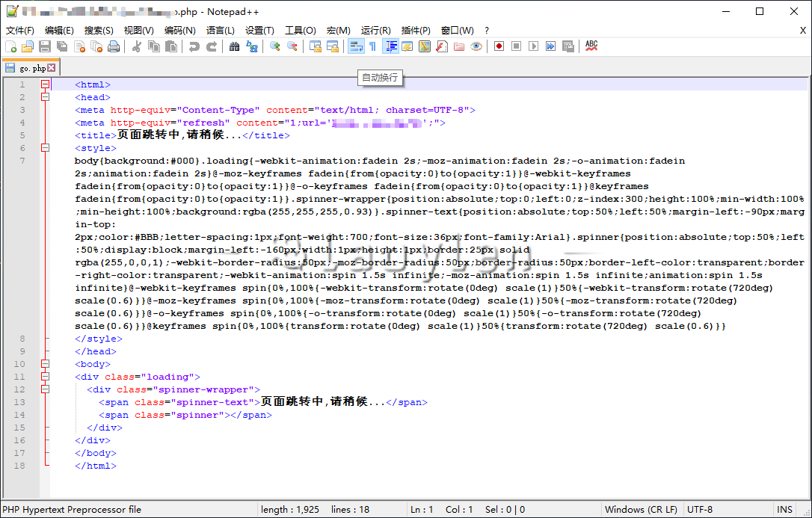Click line 18 closing html tag
This screenshot has height=518, width=812.
96,466
